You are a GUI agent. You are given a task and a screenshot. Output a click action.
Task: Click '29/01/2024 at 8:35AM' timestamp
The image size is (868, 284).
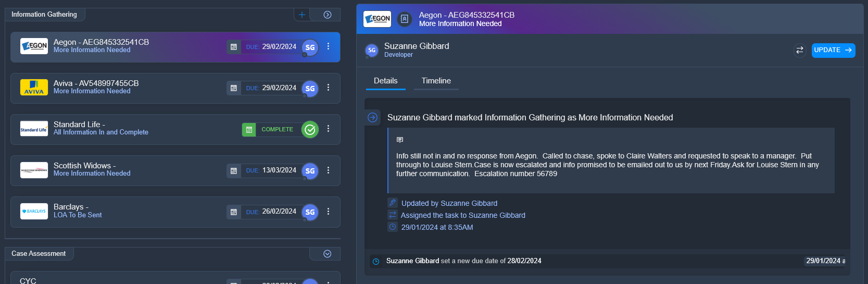pos(437,227)
